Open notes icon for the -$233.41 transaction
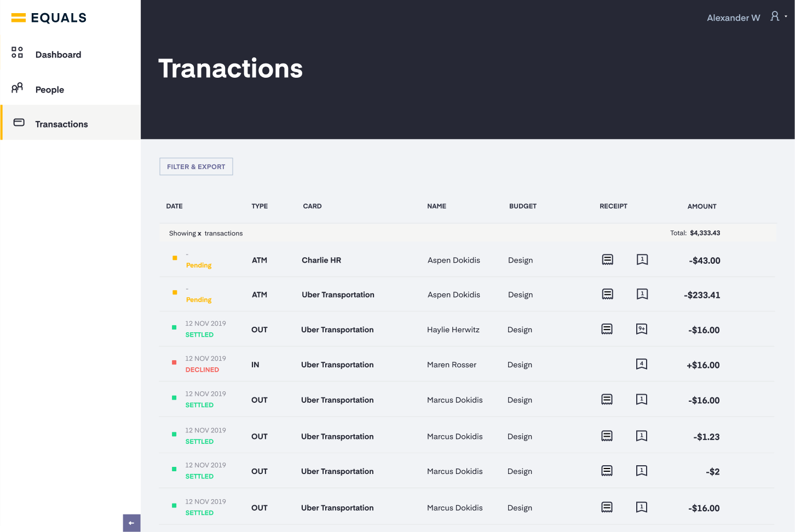The width and height of the screenshot is (795, 532). coord(642,294)
